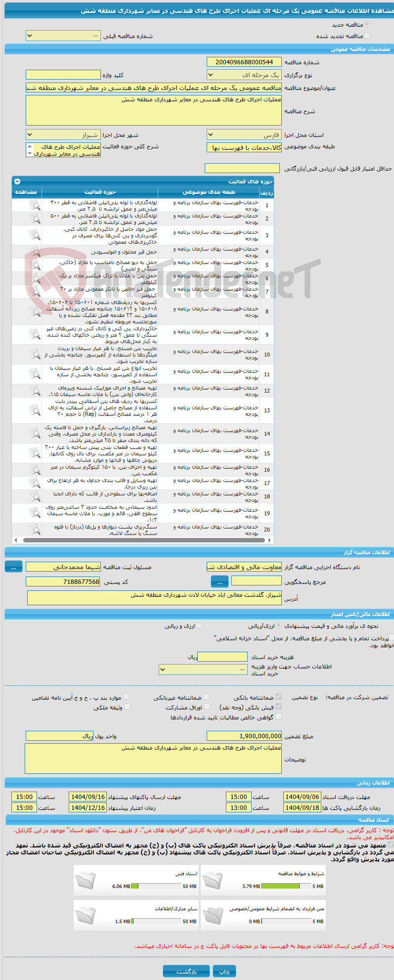Collapse the حوزه های فعالیت panel toggle
This screenshot has width=394, height=980.
click(17, 181)
